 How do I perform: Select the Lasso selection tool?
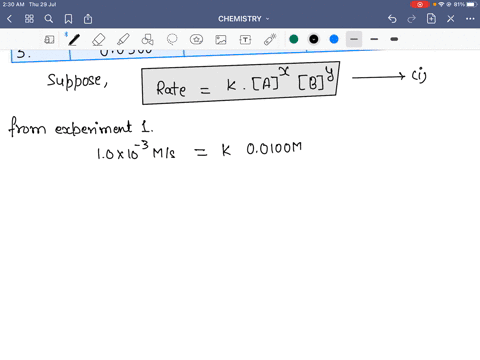pyautogui.click(x=172, y=40)
